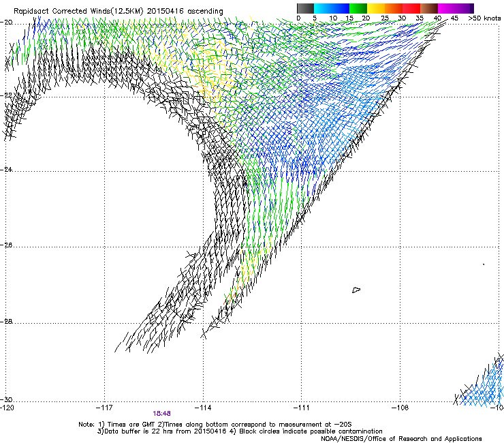
Task: Click the '-28' latitude axis label
Action: (6, 321)
